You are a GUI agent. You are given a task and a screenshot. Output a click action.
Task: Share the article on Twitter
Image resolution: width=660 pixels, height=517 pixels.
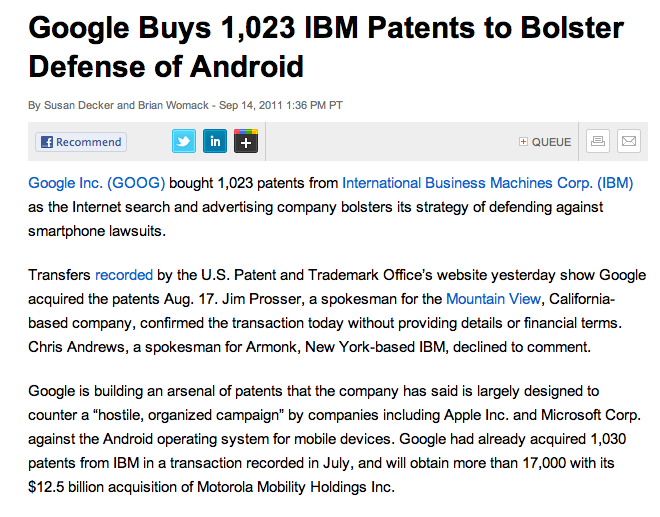(x=183, y=141)
